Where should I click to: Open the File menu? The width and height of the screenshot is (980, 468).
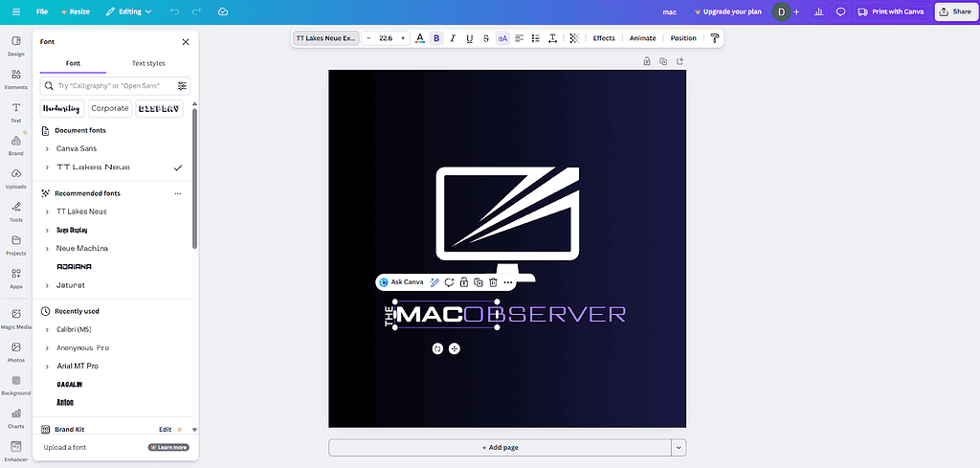[x=42, y=11]
